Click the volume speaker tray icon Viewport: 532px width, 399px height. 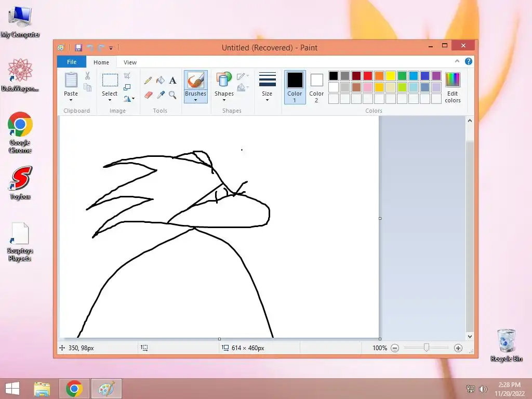coord(483,389)
